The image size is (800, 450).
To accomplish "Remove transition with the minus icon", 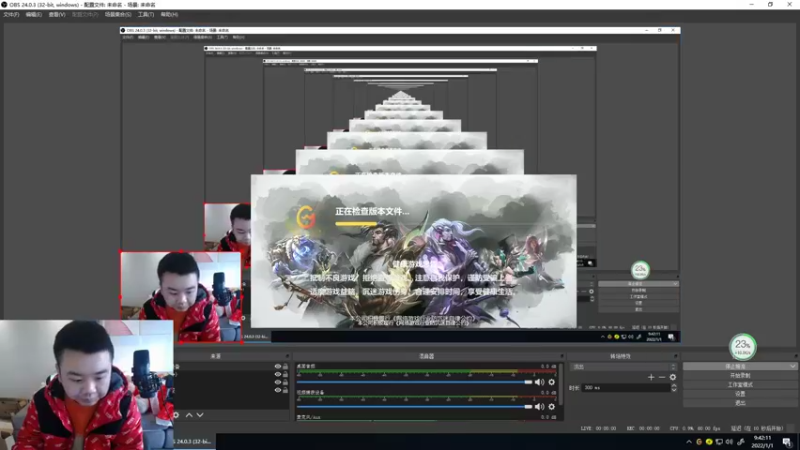I will click(x=662, y=377).
